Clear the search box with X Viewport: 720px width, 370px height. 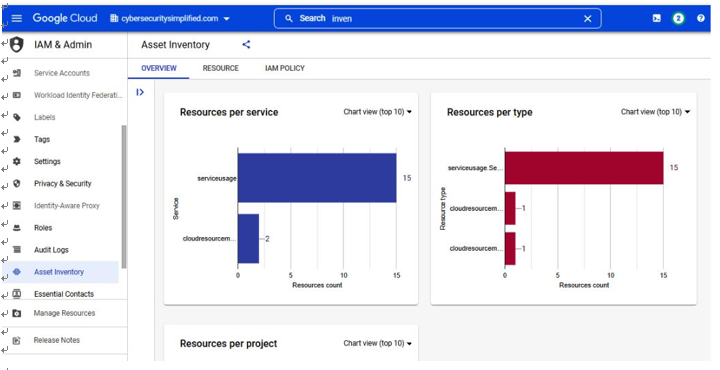pyautogui.click(x=587, y=19)
